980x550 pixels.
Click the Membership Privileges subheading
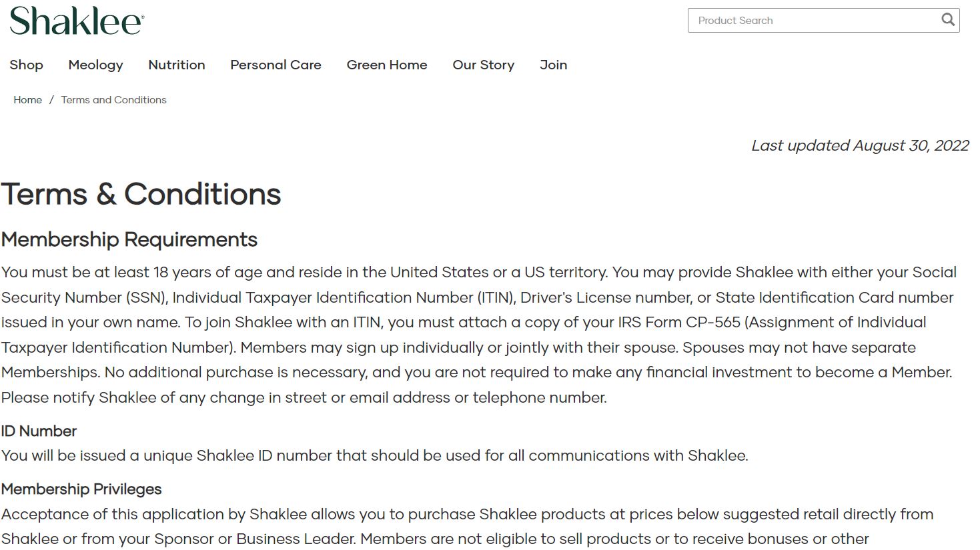81,489
